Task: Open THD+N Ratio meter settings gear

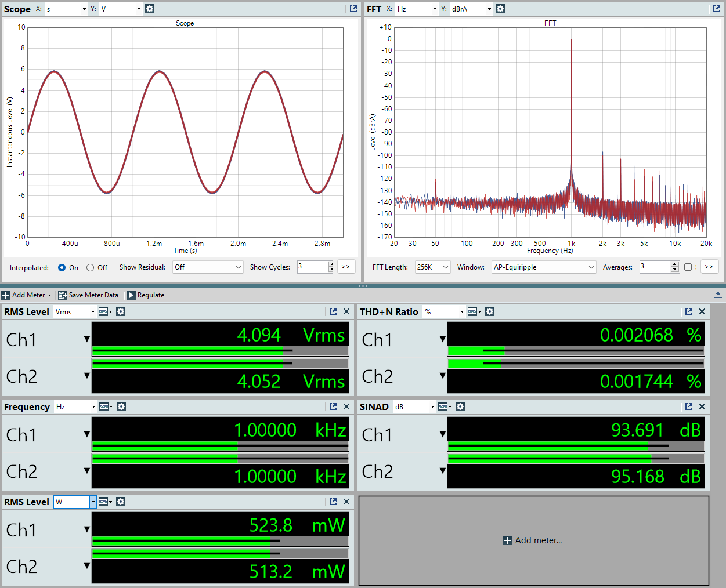Action: pos(490,311)
